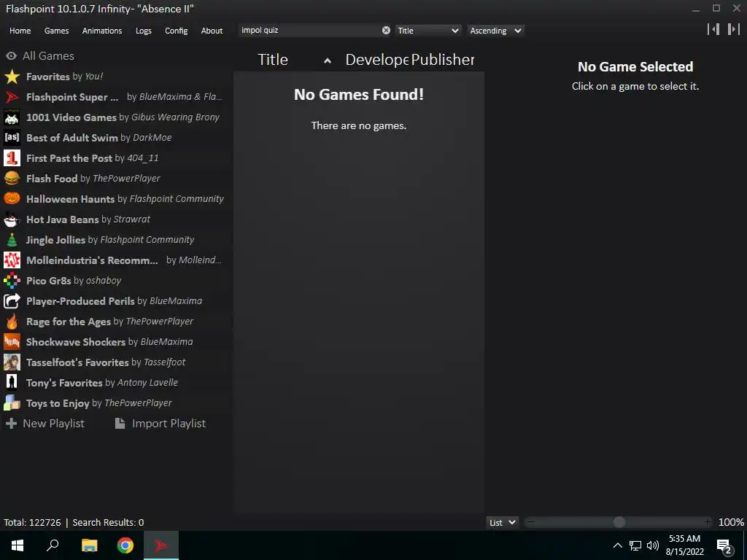Select the Best of Adult Swim playlist name
Viewport: 747px width, 560px height.
click(72, 138)
